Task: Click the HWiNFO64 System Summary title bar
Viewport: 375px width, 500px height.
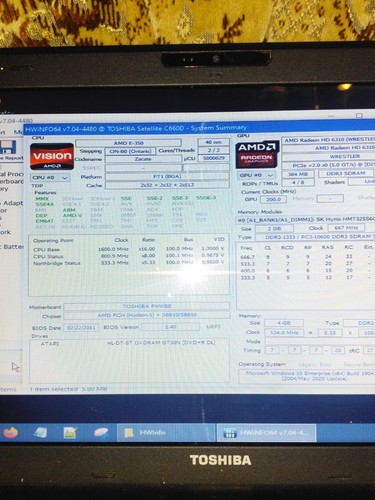Action: pos(199,128)
